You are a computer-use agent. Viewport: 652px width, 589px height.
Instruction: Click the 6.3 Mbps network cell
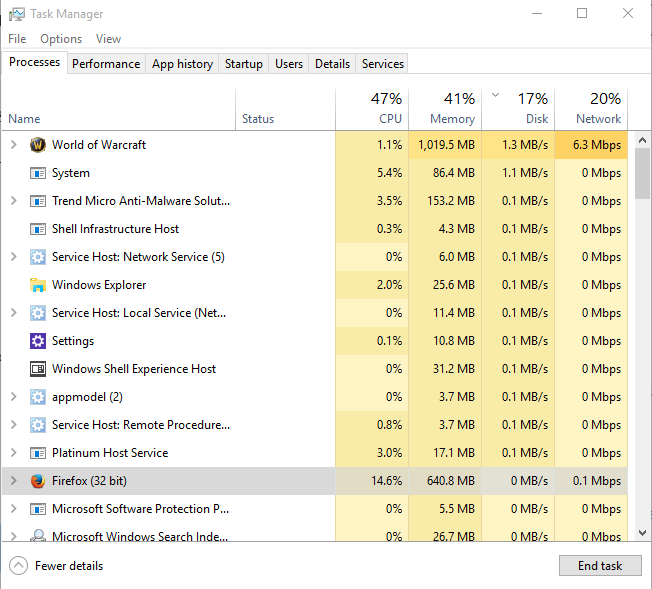(x=591, y=145)
